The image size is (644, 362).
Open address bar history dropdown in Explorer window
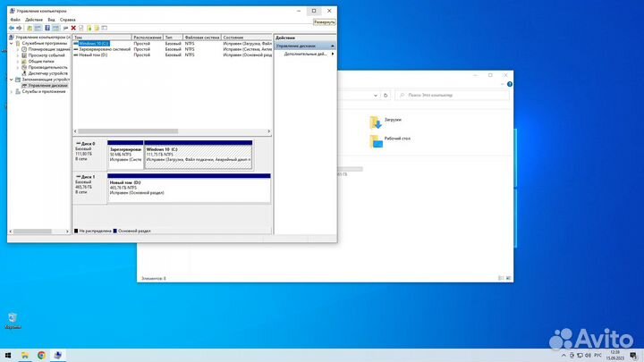376,96
